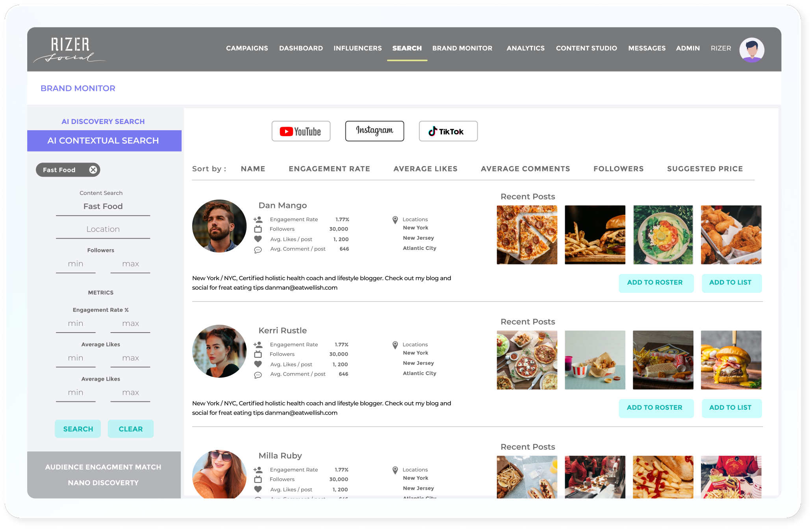This screenshot has height=529, width=812.
Task: Click the SEARCH button in the sidebar
Action: [78, 429]
